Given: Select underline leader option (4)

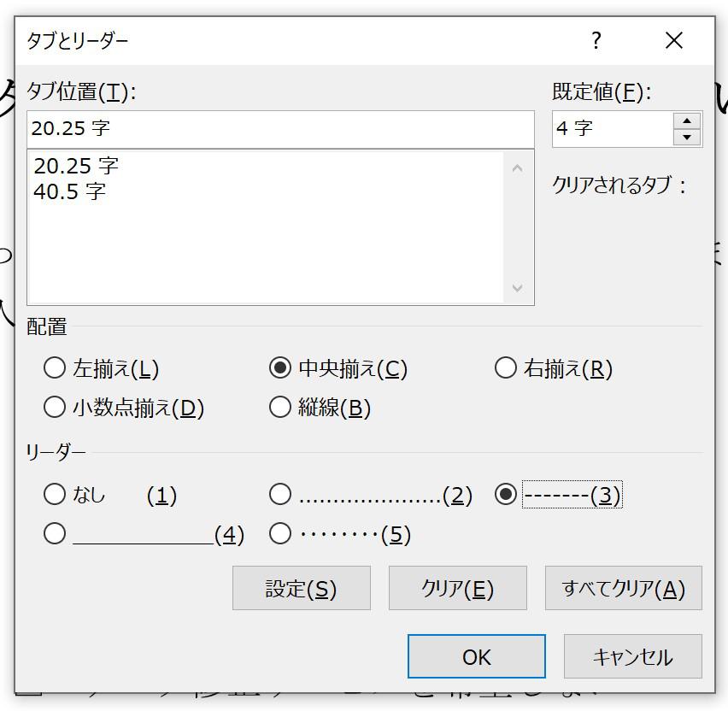Looking at the screenshot, I should 55,534.
